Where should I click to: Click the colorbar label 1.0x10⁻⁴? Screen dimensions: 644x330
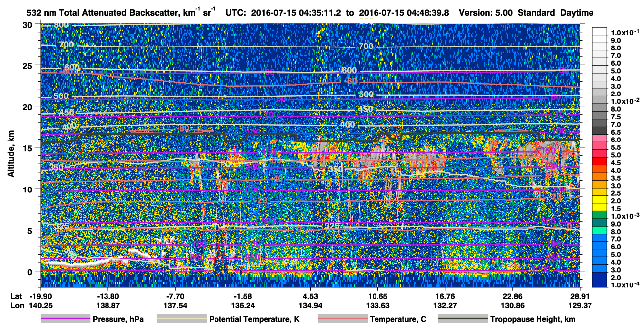[x=625, y=285]
